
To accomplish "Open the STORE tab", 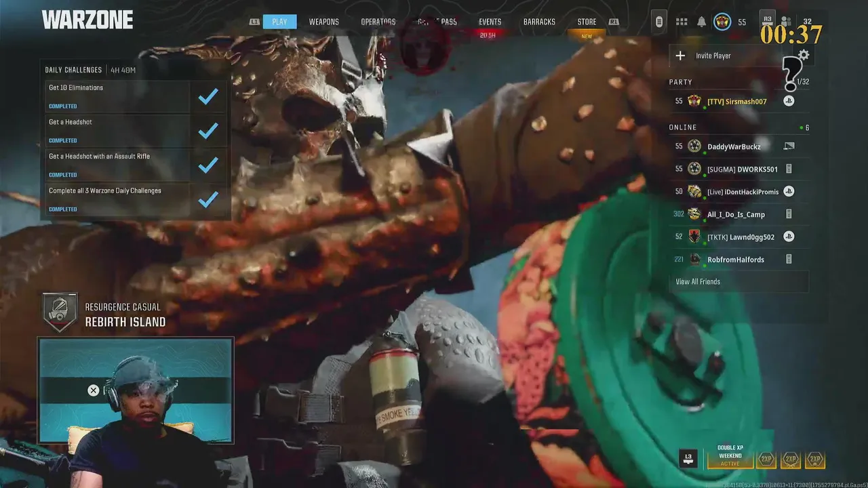I will coord(587,22).
